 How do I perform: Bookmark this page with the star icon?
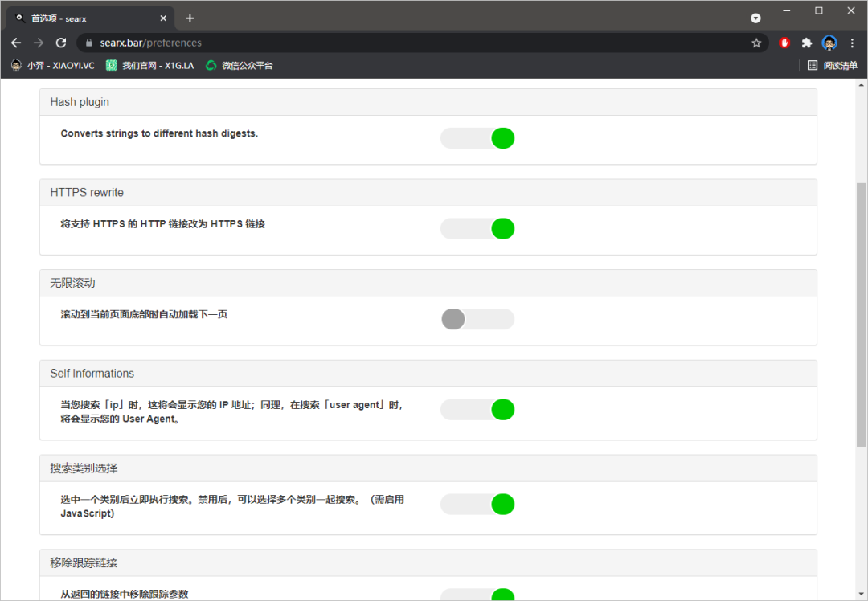[756, 43]
